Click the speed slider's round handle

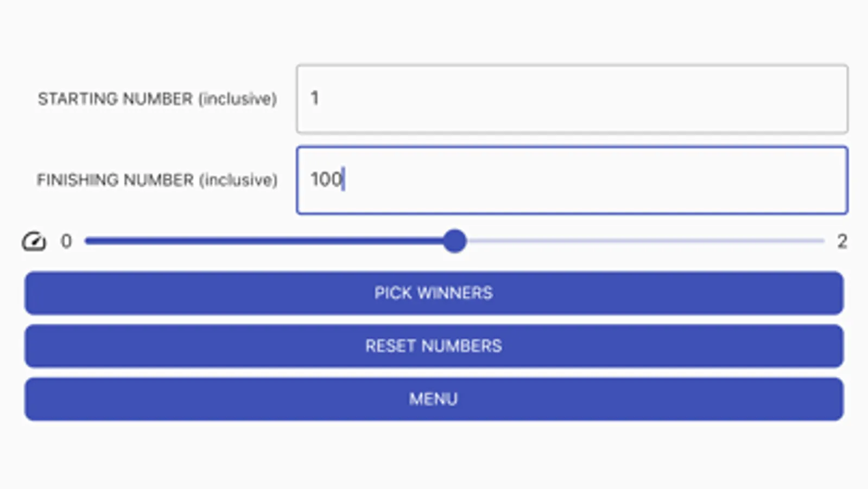(454, 241)
